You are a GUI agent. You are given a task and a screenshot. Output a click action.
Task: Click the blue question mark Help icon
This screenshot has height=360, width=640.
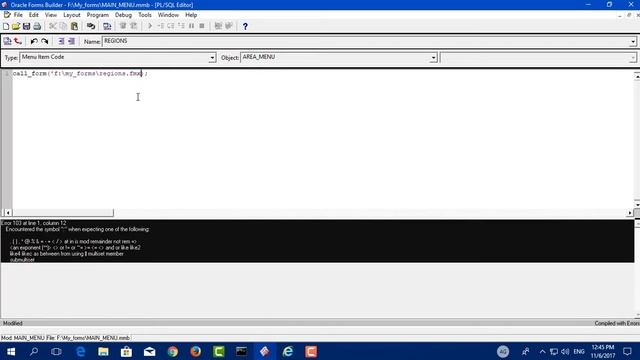tap(245, 26)
